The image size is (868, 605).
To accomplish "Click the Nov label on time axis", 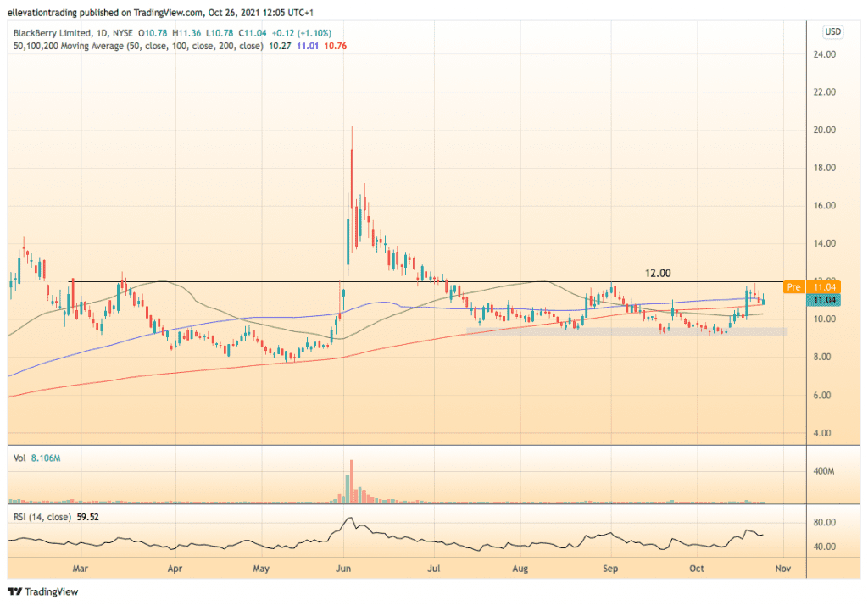I will click(x=782, y=569).
